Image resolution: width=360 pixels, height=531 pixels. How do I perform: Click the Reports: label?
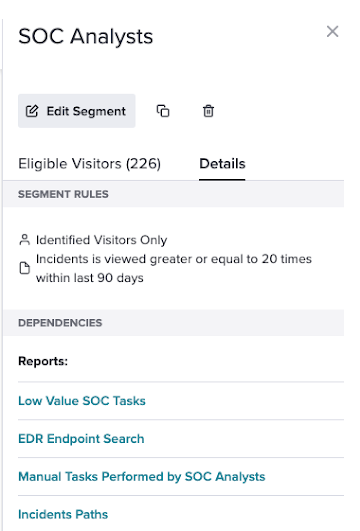(x=43, y=361)
